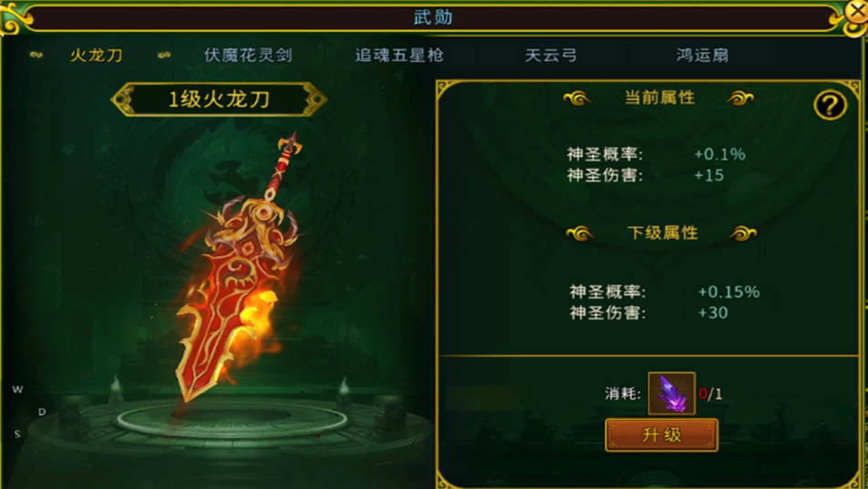Click the 升级 upgrade button

click(x=662, y=435)
